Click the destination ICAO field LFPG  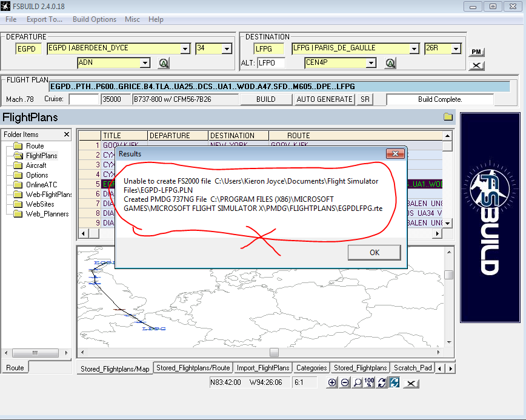click(269, 49)
